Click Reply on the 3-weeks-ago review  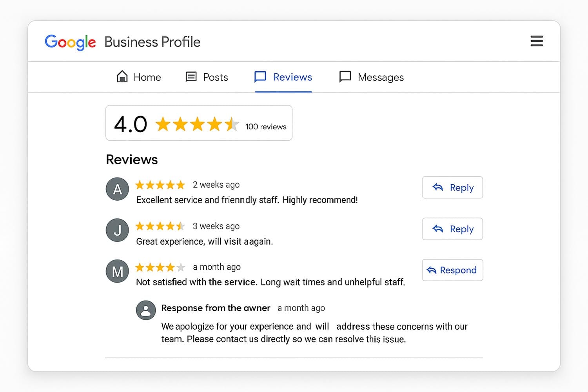click(x=452, y=229)
